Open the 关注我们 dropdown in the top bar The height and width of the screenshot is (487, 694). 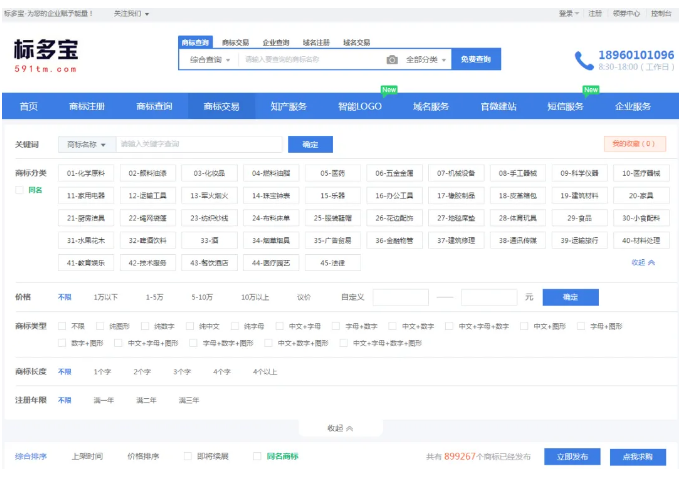coord(132,14)
